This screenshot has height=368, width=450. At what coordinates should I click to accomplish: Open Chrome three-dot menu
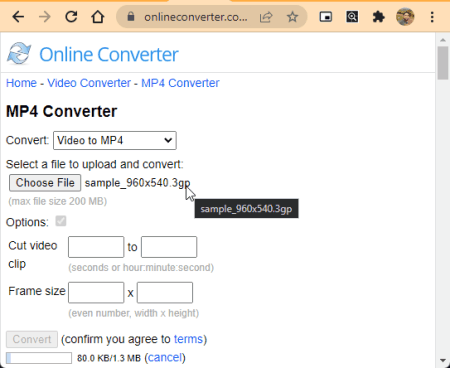432,17
